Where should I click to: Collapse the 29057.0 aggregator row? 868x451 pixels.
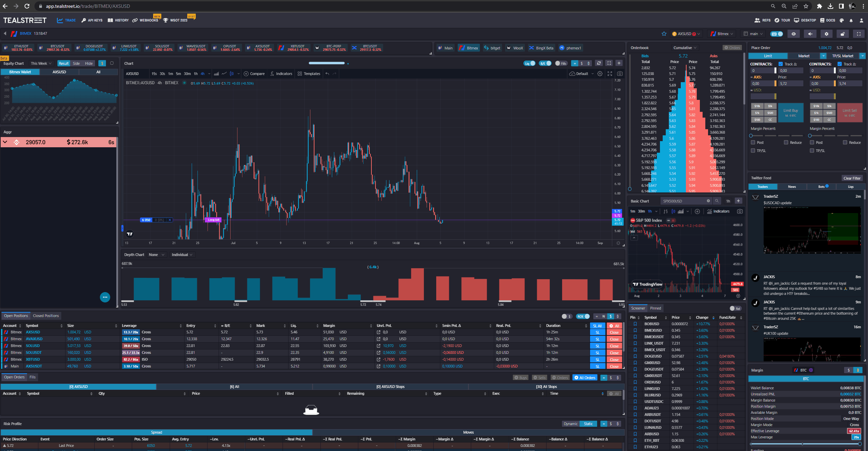[5, 142]
